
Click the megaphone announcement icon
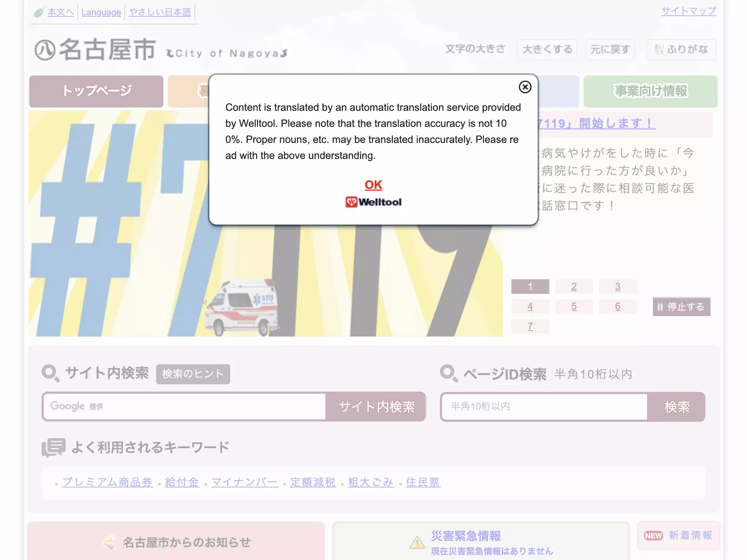pyautogui.click(x=109, y=542)
